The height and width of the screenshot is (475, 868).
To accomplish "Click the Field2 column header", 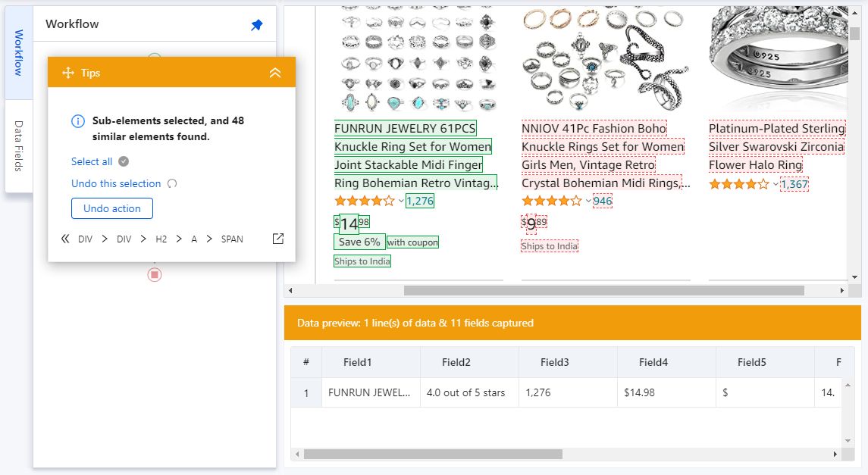I will (x=469, y=362).
